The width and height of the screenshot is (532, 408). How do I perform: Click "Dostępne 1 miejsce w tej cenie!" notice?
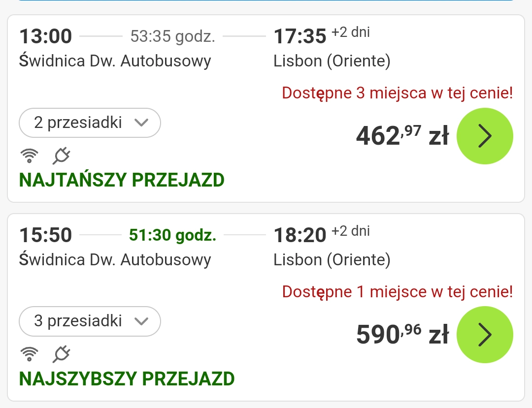click(x=398, y=292)
